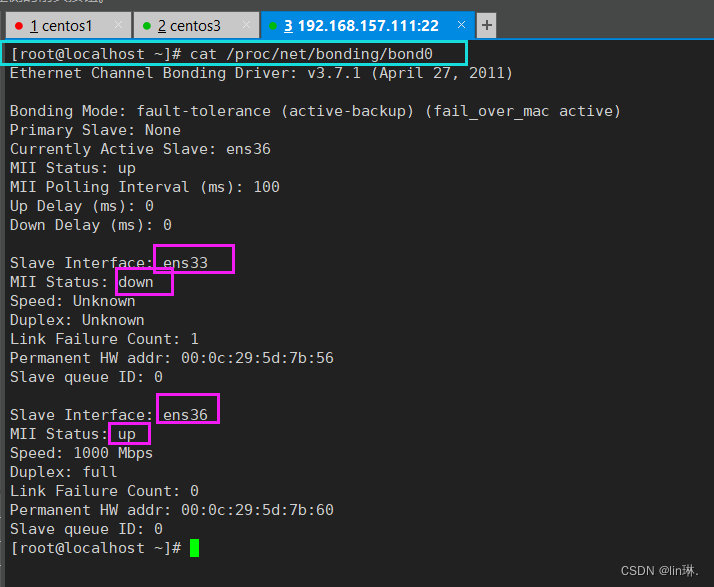Click the Slave Interface ens36 value

185,415
